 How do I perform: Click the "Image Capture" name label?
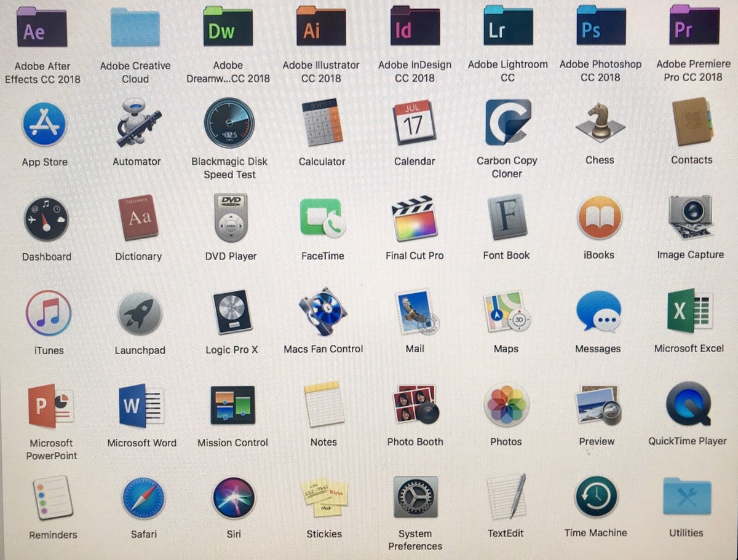(690, 255)
